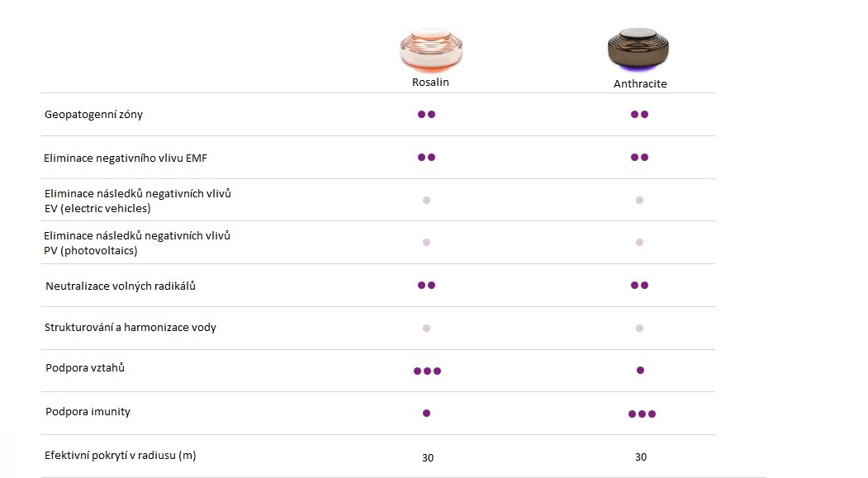
Task: Click Rosalin's three dots for Podpora vztahů
Action: (427, 371)
